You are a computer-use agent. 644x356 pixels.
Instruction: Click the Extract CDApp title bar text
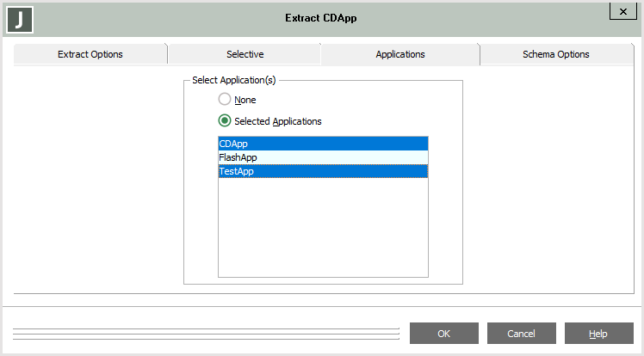click(320, 17)
